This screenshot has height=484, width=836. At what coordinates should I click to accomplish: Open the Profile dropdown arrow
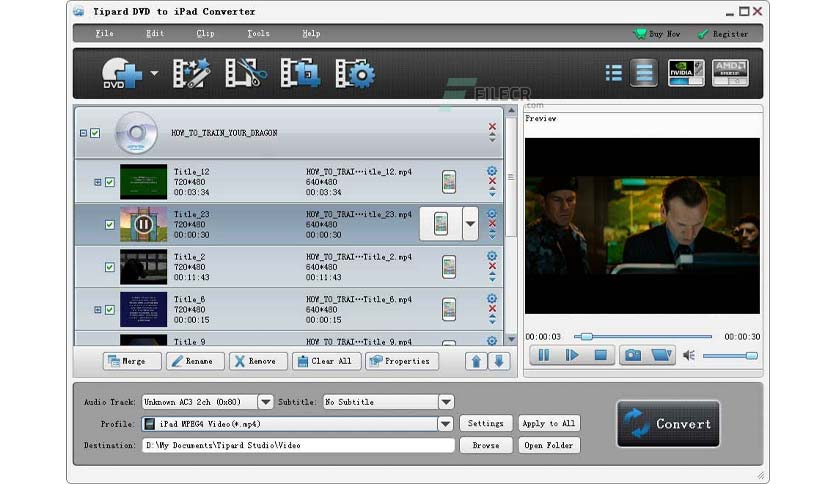pos(445,424)
